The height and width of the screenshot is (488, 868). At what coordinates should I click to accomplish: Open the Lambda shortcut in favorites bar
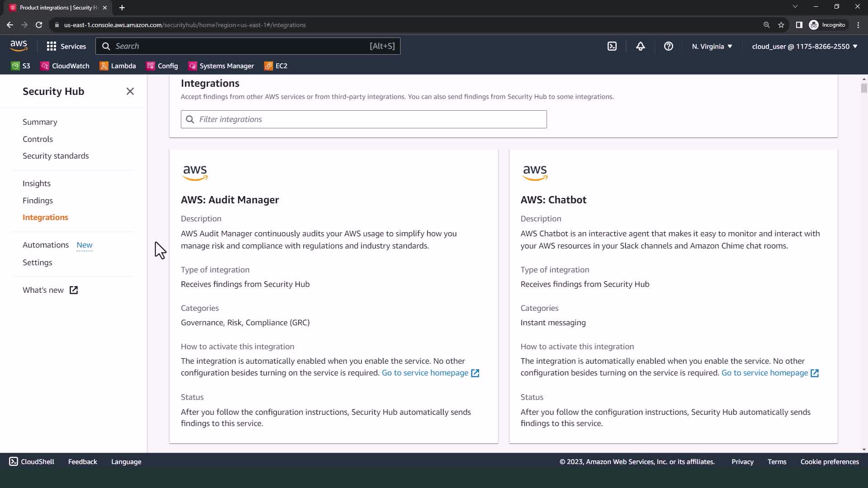click(118, 66)
